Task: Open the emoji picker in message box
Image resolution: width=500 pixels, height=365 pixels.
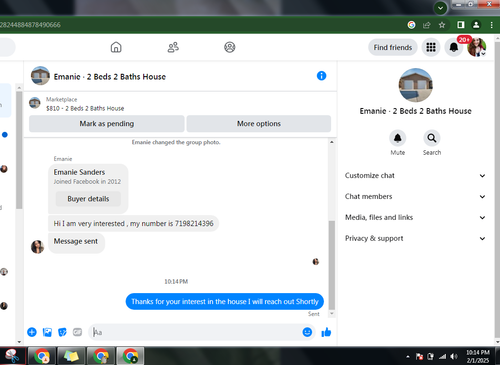Action: point(307,332)
